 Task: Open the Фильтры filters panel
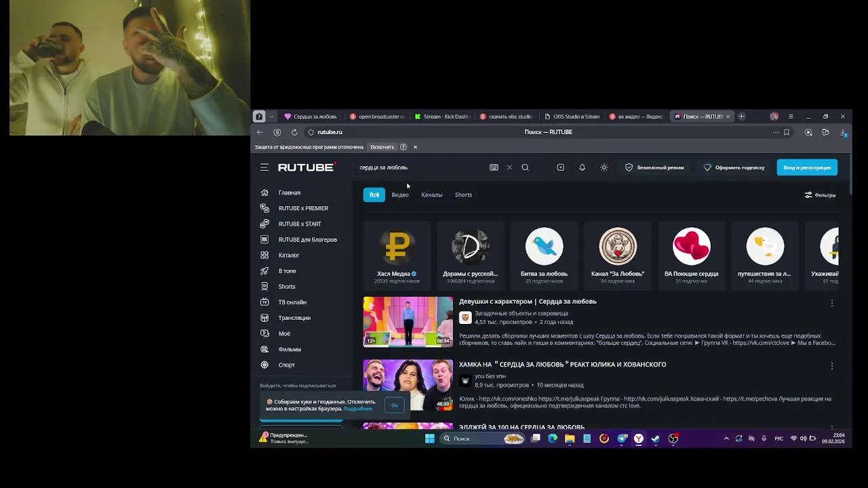coord(820,195)
